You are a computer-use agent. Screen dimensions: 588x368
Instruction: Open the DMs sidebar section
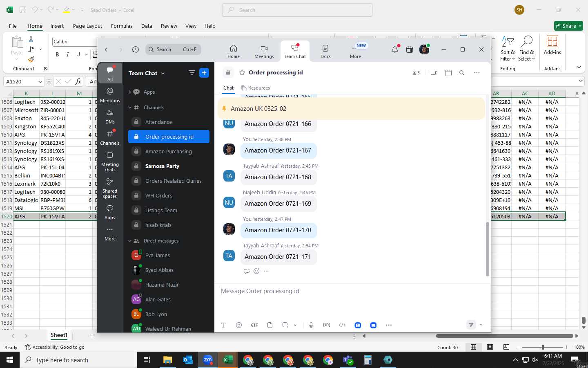[x=110, y=116]
